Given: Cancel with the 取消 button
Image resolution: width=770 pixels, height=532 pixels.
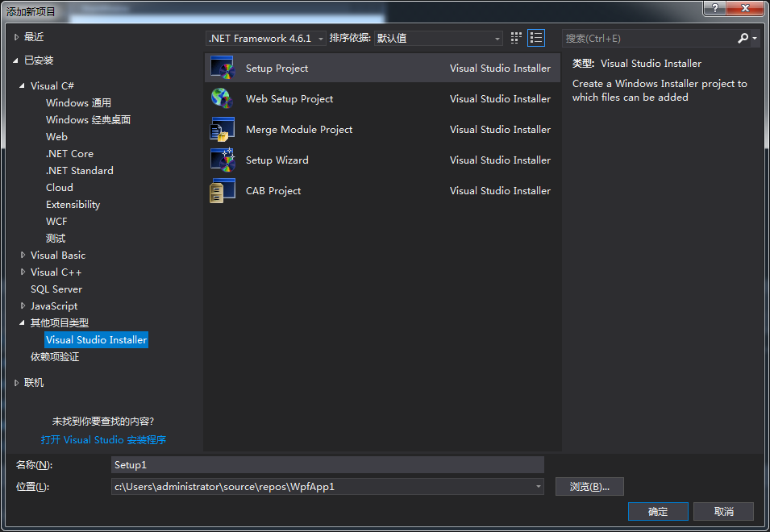Looking at the screenshot, I should [x=723, y=511].
